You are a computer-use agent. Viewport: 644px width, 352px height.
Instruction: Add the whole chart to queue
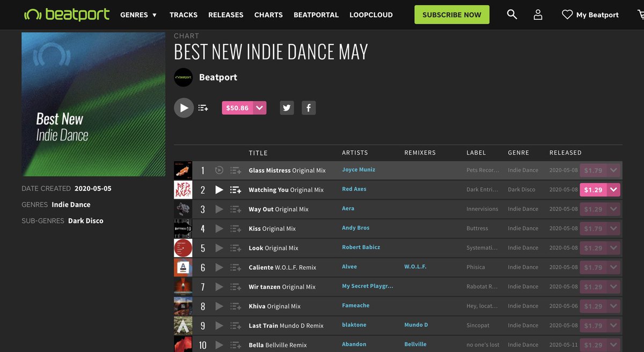click(203, 108)
